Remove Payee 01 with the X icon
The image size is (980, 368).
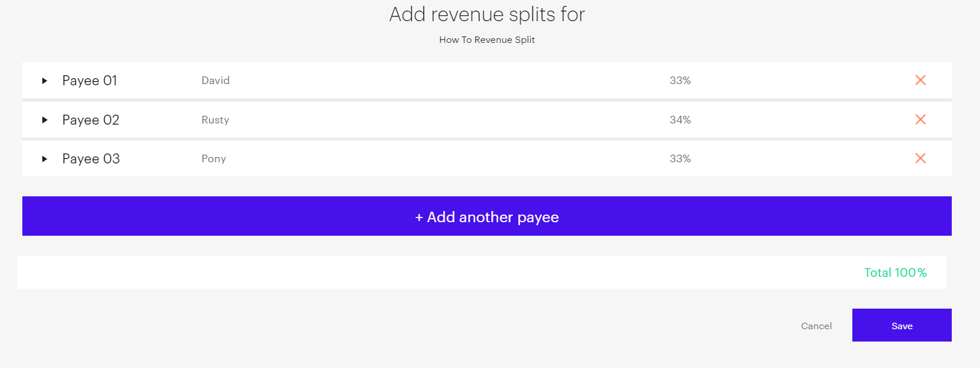(921, 80)
